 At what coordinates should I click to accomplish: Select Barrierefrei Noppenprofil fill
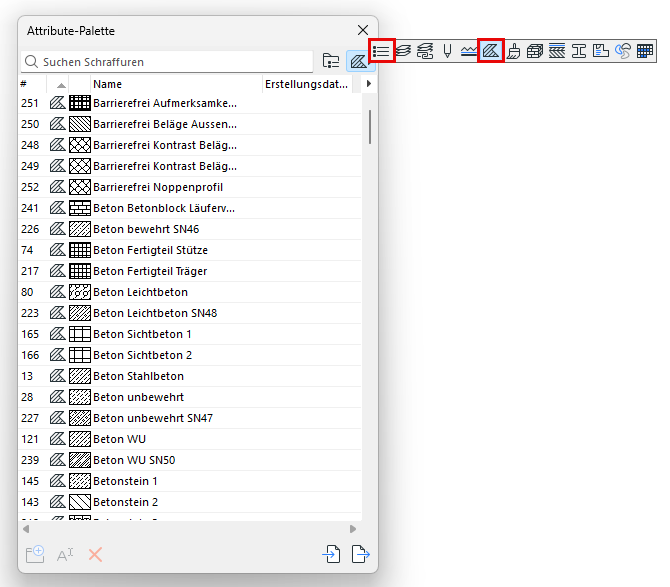[190, 187]
